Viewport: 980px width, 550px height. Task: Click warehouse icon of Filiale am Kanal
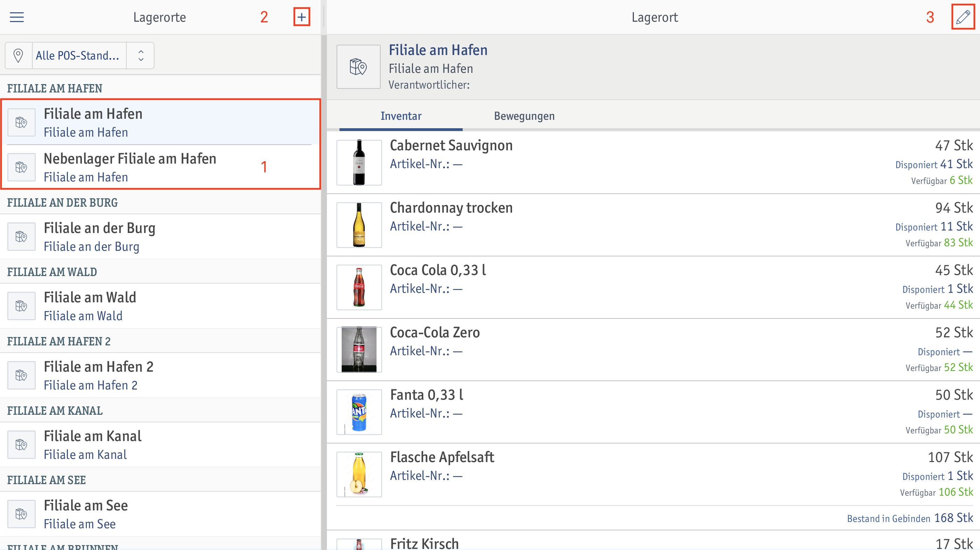coord(21,445)
